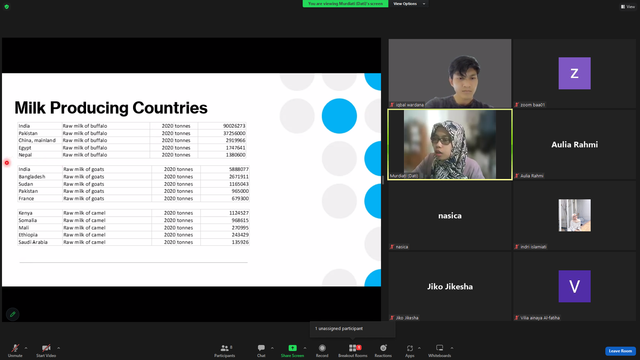Open Breakout Rooms

353,350
